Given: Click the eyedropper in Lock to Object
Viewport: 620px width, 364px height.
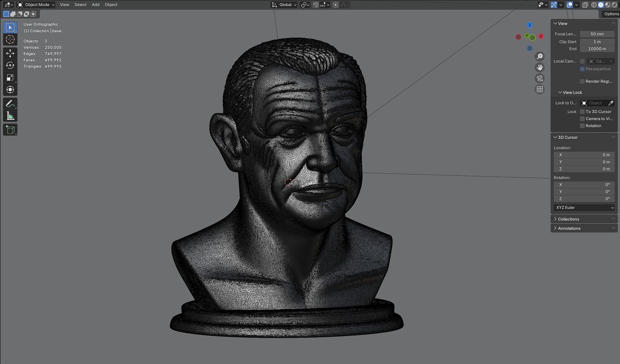Looking at the screenshot, I should pos(611,103).
